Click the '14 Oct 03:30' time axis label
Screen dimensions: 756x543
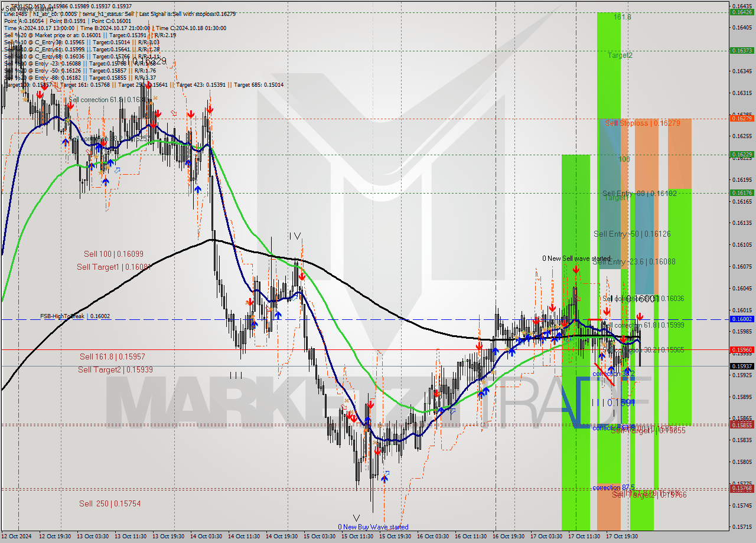206,537
